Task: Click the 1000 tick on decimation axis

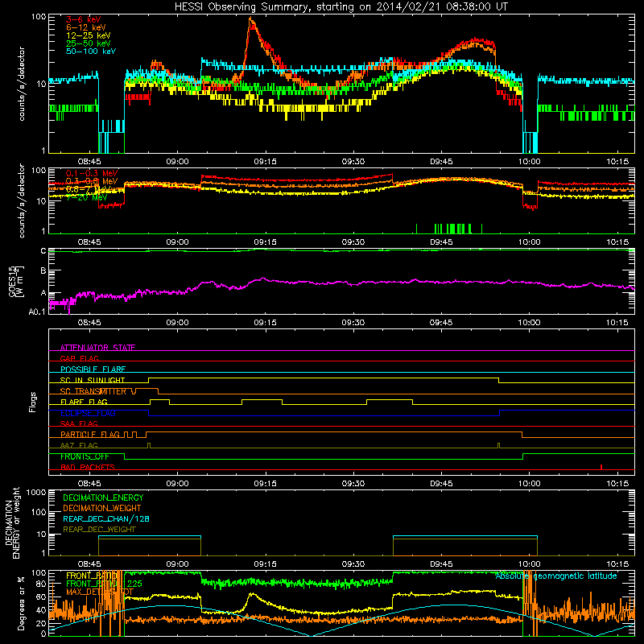Action: (36, 493)
